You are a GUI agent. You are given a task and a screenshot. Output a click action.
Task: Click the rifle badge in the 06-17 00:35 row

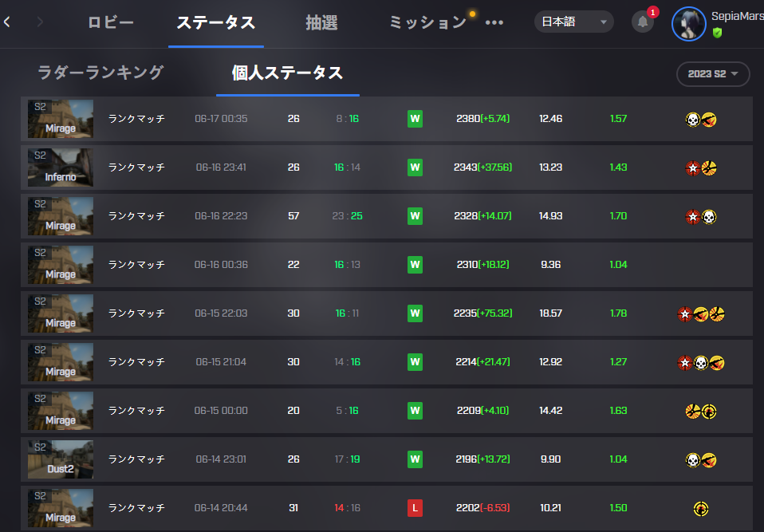click(709, 120)
